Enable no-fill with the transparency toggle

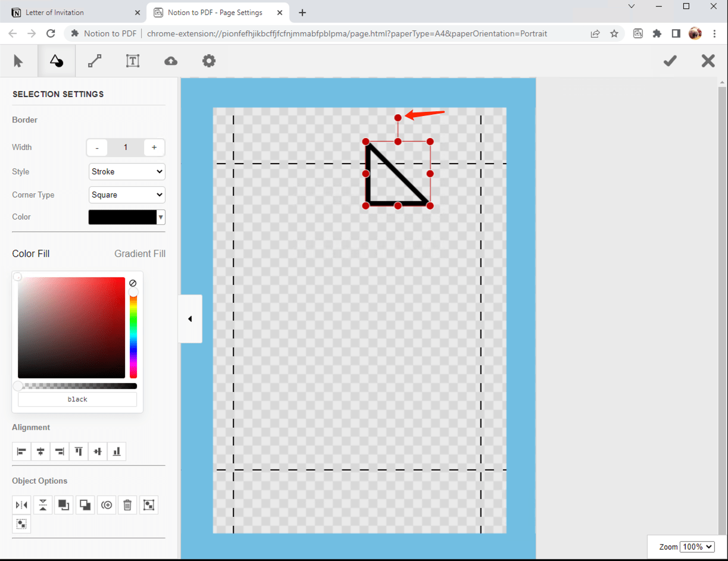[133, 283]
